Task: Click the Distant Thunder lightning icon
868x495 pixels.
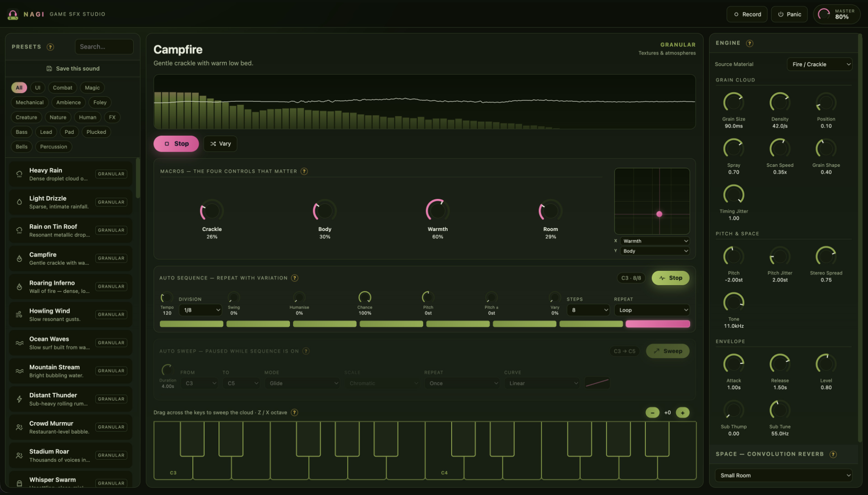Action: click(19, 399)
